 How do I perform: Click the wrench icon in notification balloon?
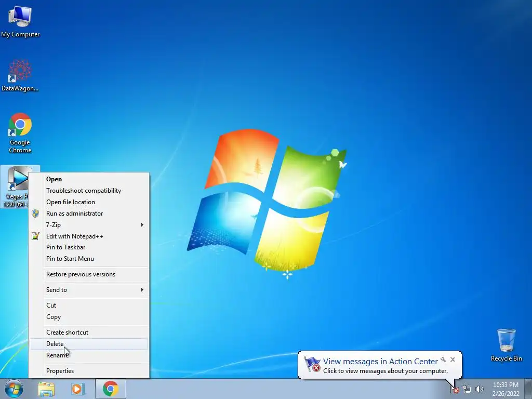coord(443,360)
